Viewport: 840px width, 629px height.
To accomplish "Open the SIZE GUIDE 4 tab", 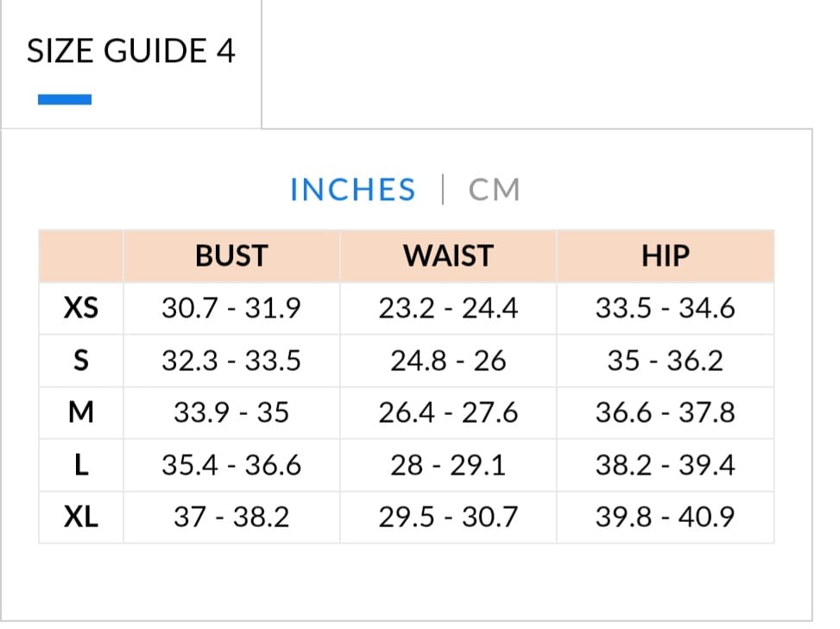I will 131,52.
